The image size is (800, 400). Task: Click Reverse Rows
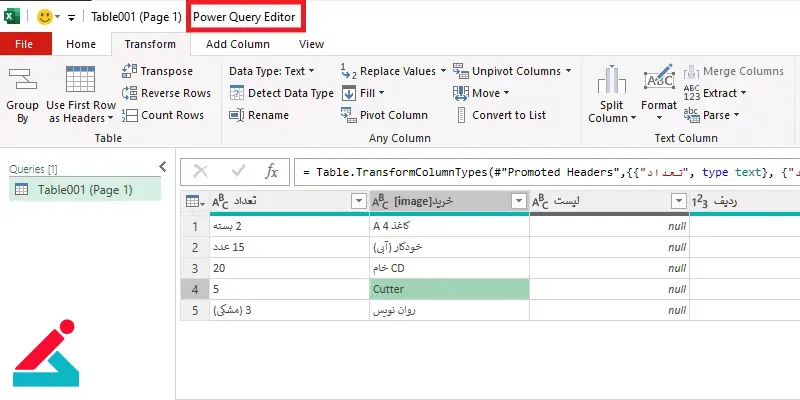(x=166, y=93)
